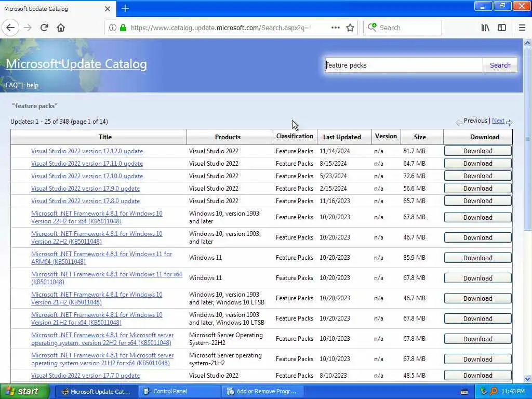Viewport: 532px width, 399px height.
Task: Click the taskbar clock 11:43 PM
Action: pos(513,392)
